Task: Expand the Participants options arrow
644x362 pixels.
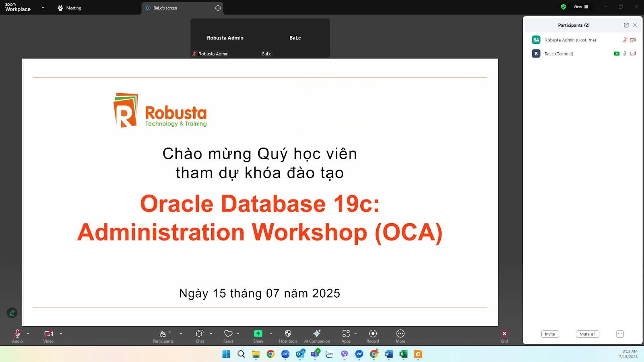Action: coord(181,333)
